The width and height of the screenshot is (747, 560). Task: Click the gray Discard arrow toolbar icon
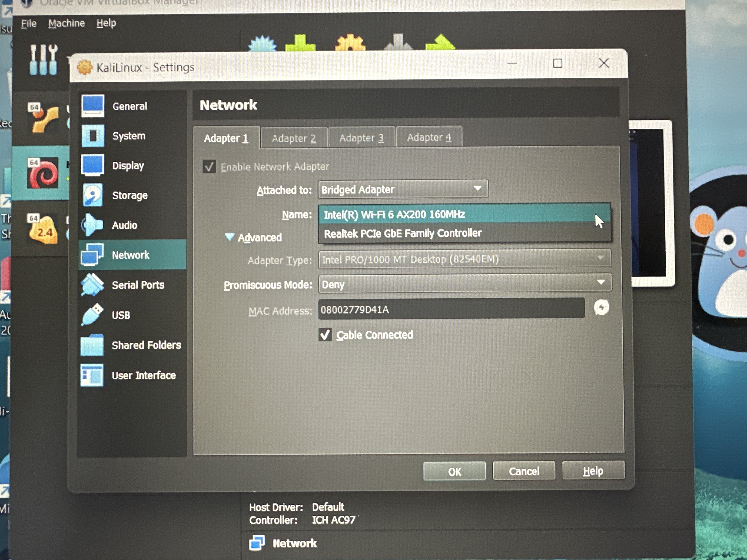tap(398, 42)
